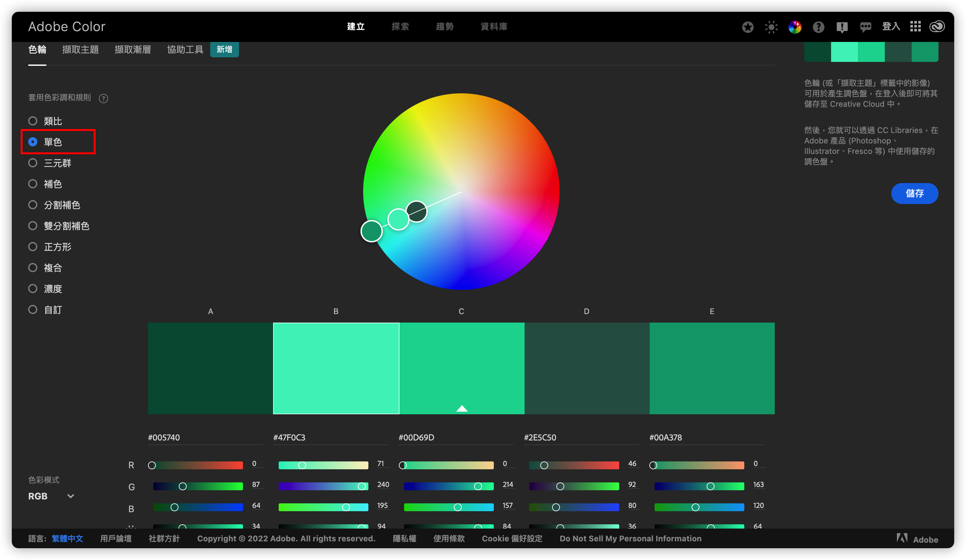Click the palette preview strip at top right
Viewport: 966px width, 560px height.
(871, 52)
